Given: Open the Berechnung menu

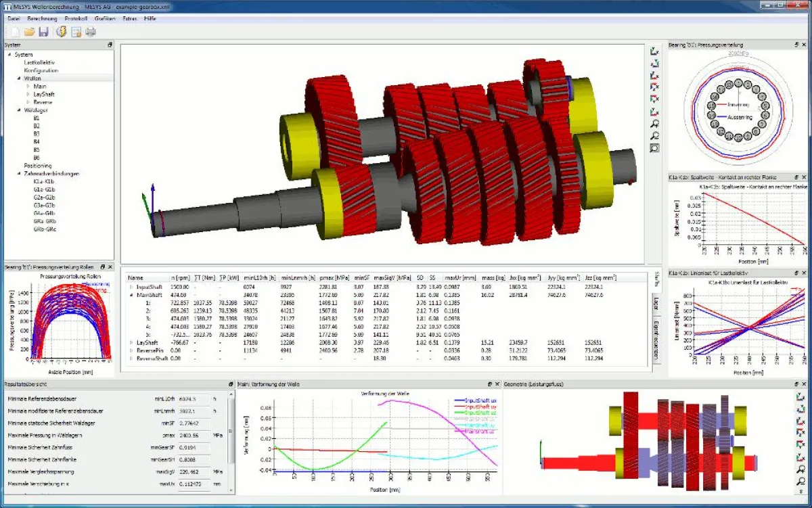Looking at the screenshot, I should point(42,18).
